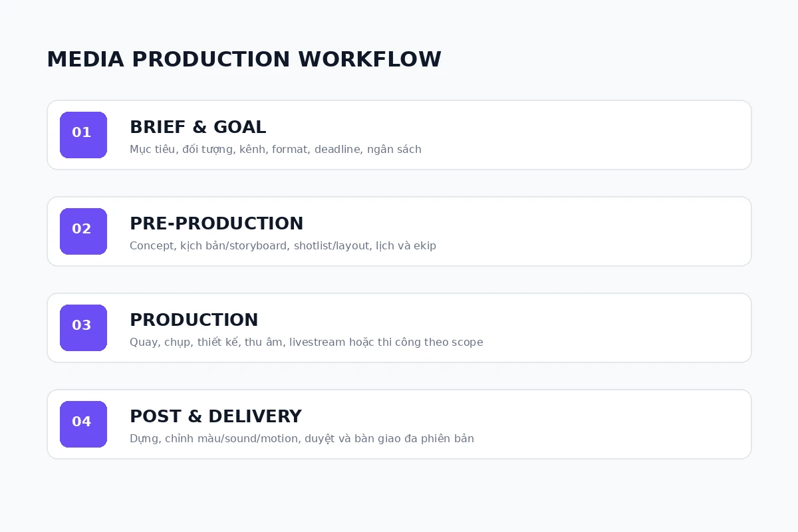Click the Media Production Workflow title
Screen dimensions: 798x532
(244, 59)
